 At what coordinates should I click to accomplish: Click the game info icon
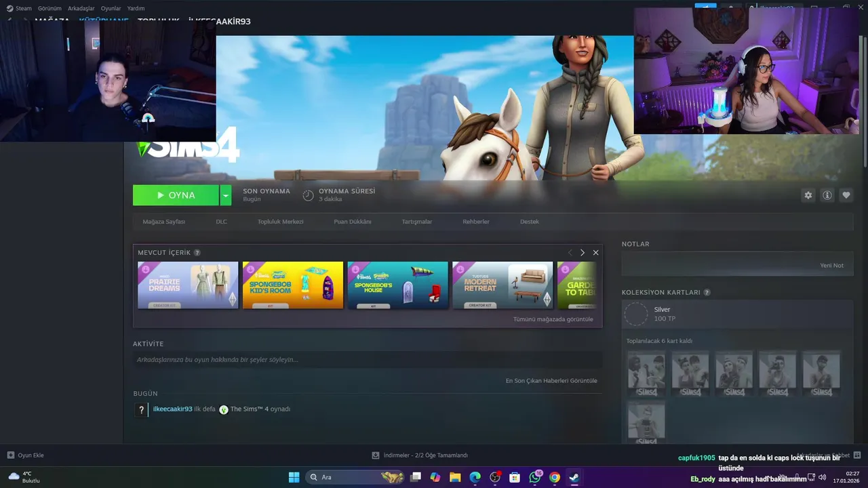[827, 195]
